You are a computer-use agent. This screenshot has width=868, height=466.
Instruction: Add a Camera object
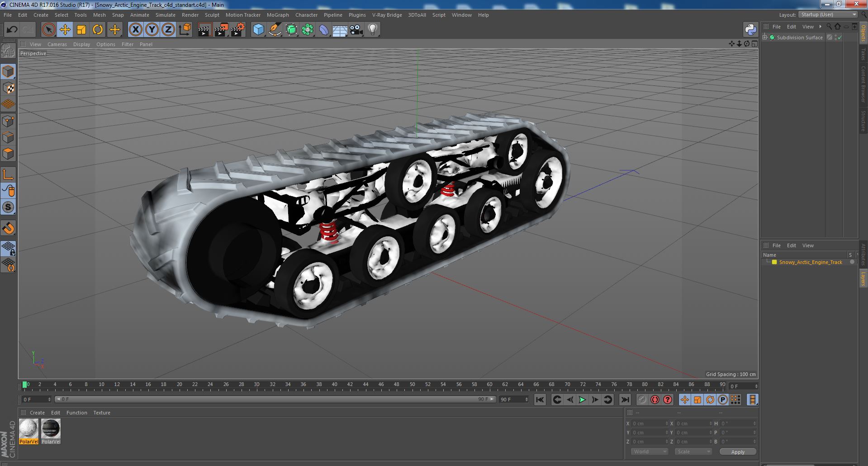click(x=356, y=30)
